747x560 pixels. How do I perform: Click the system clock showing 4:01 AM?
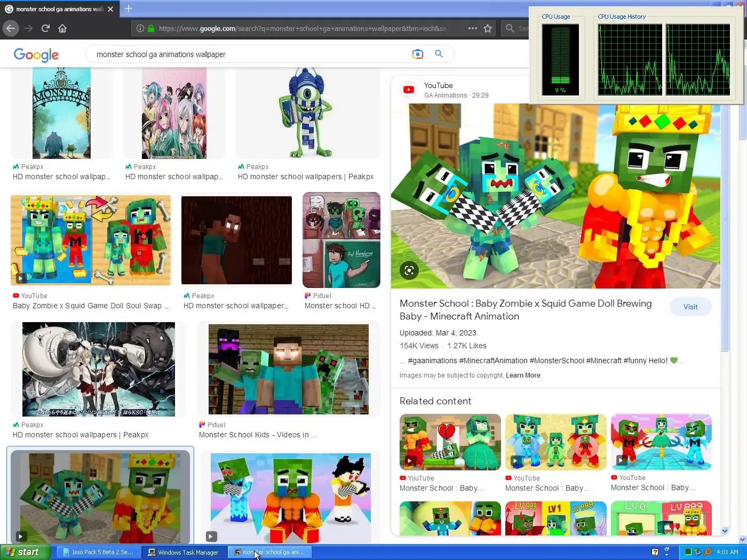coord(727,552)
